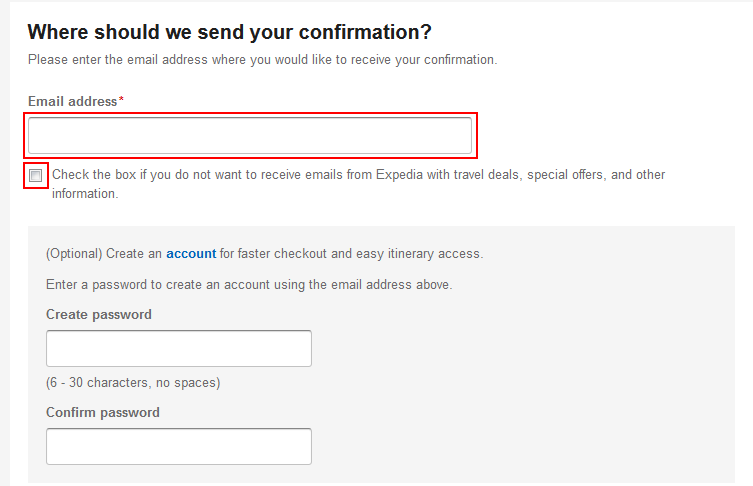The image size is (753, 486).
Task: Click the required asterisk beside Email address
Action: (x=121, y=101)
